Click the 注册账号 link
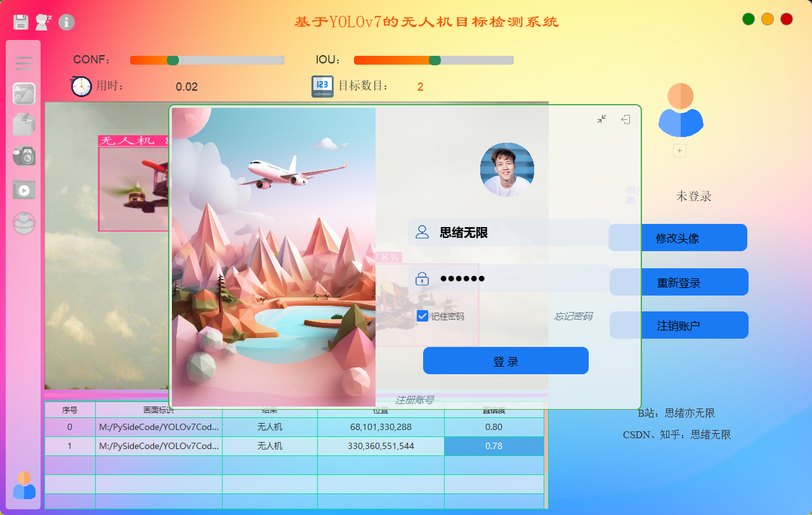Image resolution: width=812 pixels, height=515 pixels. coord(414,400)
